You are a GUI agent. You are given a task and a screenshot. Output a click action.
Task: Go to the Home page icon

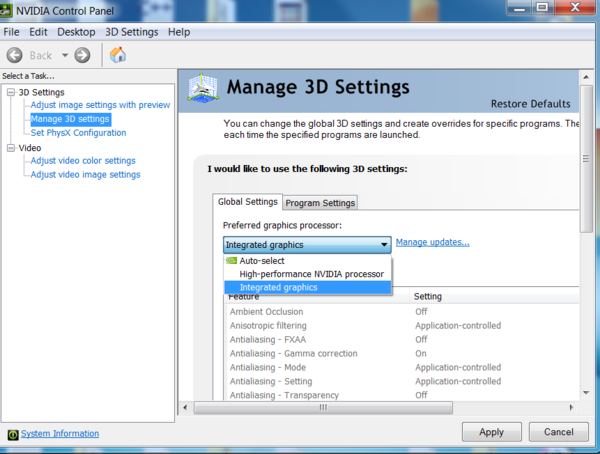pos(117,55)
